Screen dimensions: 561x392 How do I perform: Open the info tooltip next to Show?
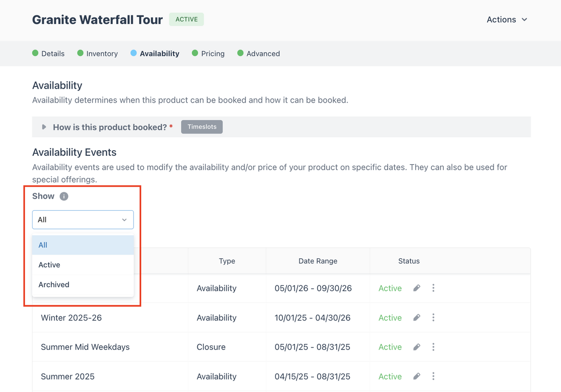click(64, 196)
